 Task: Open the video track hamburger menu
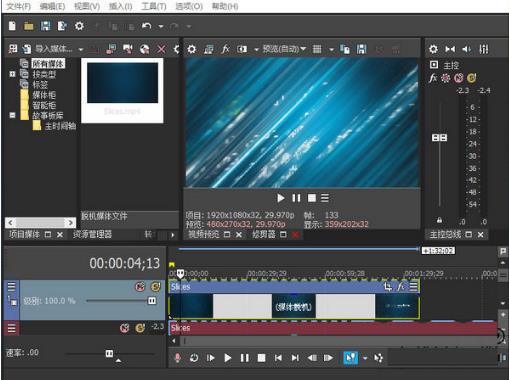coord(11,287)
